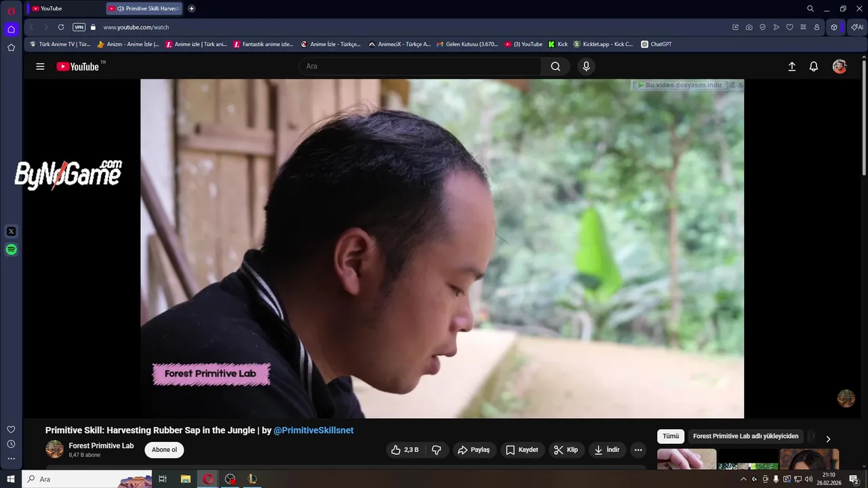This screenshot has width=868, height=488.
Task: Open the account avatar menu
Action: [x=840, y=66]
